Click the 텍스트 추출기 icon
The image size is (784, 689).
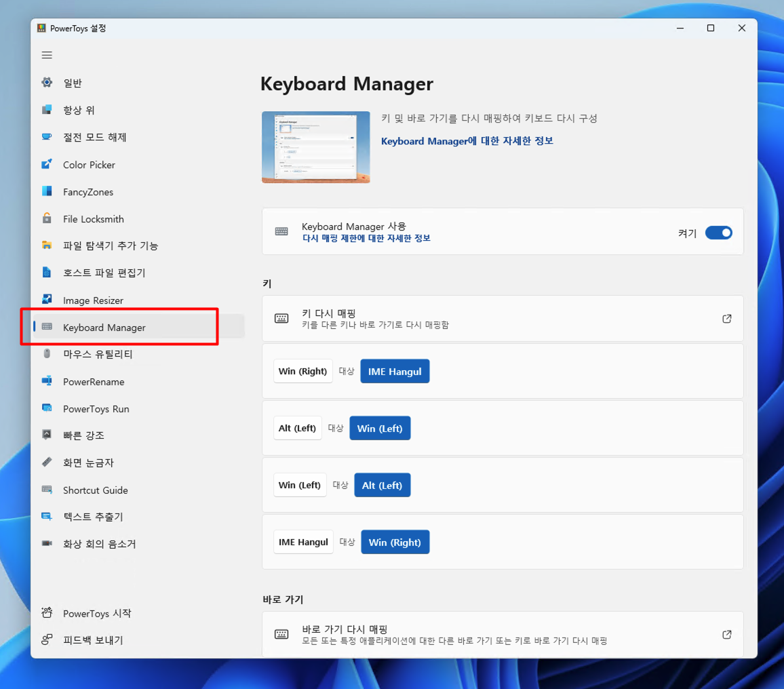pos(47,517)
